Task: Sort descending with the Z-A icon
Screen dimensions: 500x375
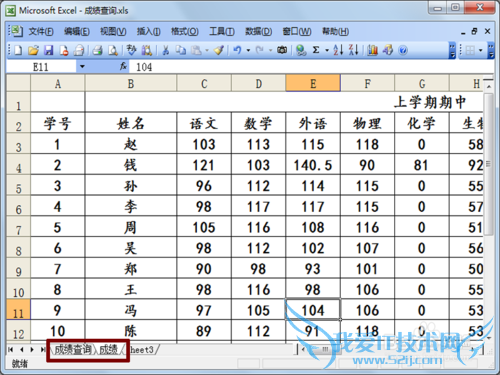Action: tap(353, 50)
